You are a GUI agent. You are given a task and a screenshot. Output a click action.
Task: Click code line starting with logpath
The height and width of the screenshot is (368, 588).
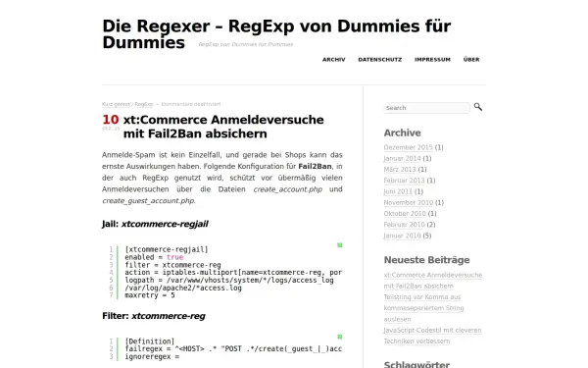point(229,280)
